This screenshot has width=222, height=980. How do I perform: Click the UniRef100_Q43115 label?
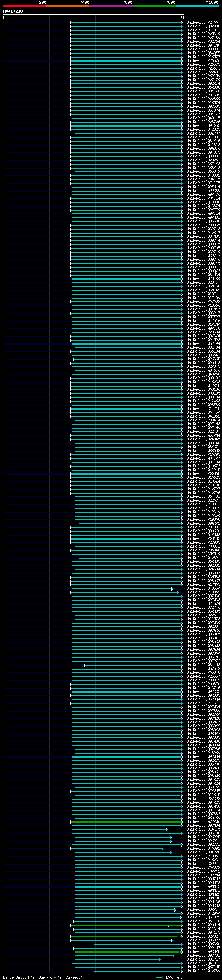(203, 118)
